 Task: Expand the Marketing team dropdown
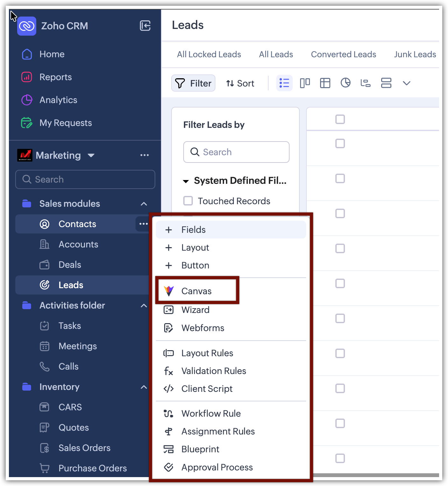(91, 155)
